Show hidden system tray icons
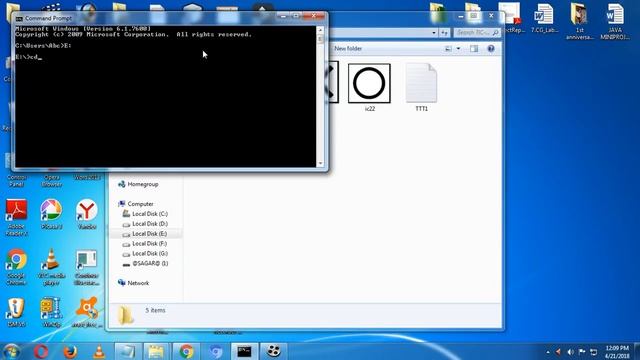Viewport: 640px width, 360px height. point(548,352)
